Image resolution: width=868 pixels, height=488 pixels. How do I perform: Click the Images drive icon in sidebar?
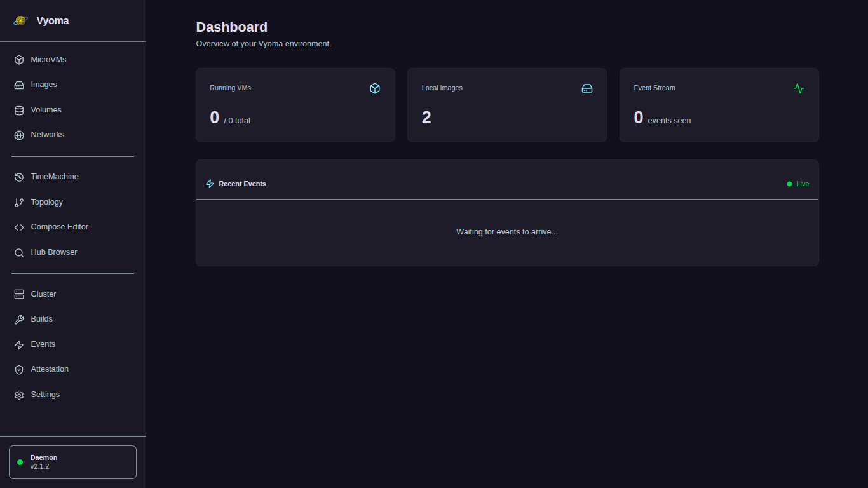pos(19,85)
